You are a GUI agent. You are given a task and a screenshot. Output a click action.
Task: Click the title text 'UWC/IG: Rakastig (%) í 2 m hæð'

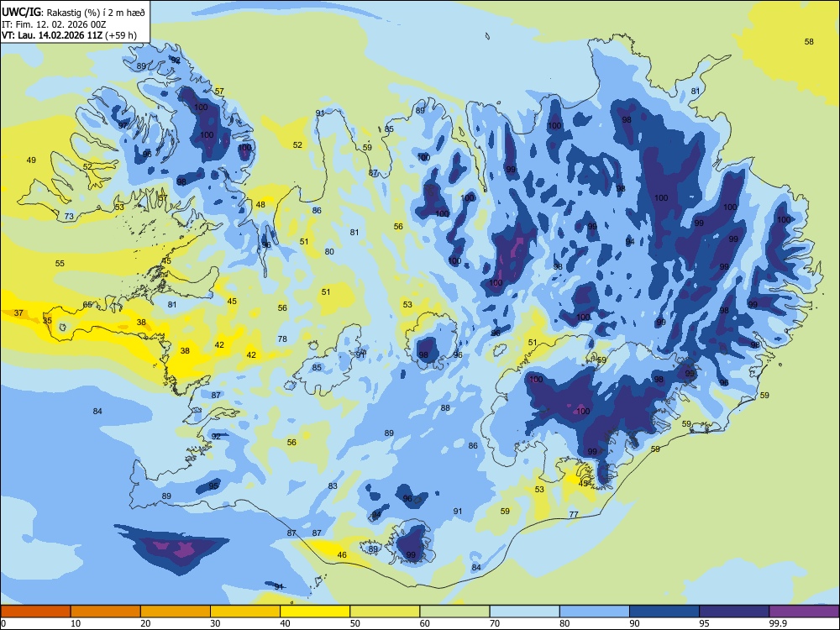click(x=73, y=12)
